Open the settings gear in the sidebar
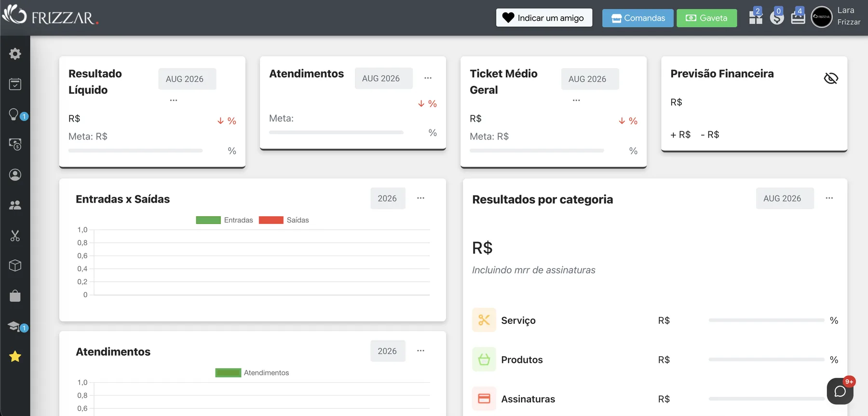Image resolution: width=868 pixels, height=416 pixels. pyautogui.click(x=15, y=54)
